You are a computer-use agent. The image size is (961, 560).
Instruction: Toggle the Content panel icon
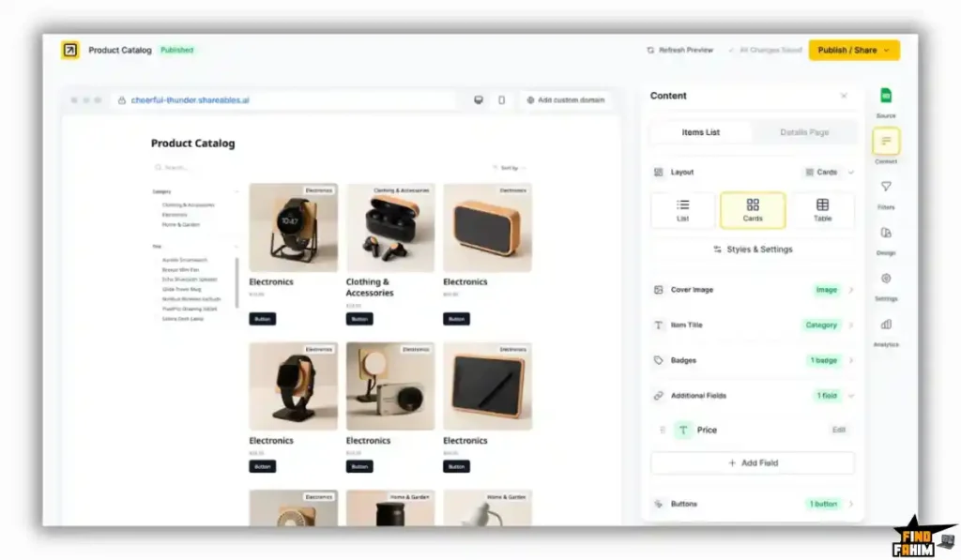click(886, 141)
